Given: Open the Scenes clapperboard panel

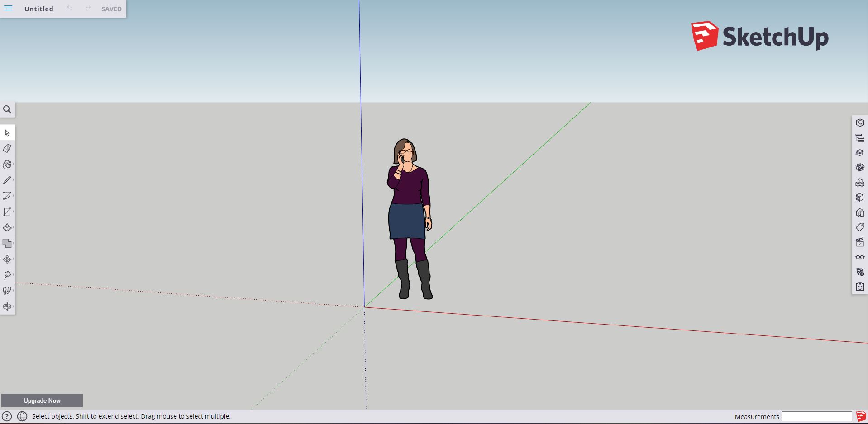Looking at the screenshot, I should tap(860, 242).
